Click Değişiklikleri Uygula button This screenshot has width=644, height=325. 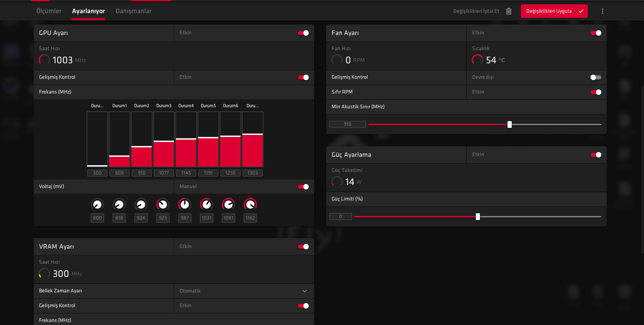554,11
